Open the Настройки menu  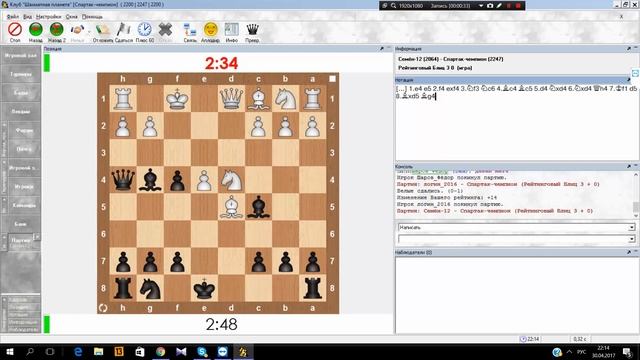pyautogui.click(x=49, y=17)
